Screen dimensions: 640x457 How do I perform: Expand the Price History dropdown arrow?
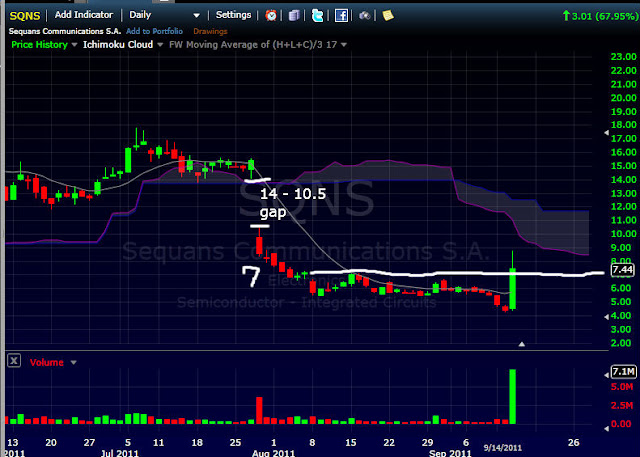(74, 45)
